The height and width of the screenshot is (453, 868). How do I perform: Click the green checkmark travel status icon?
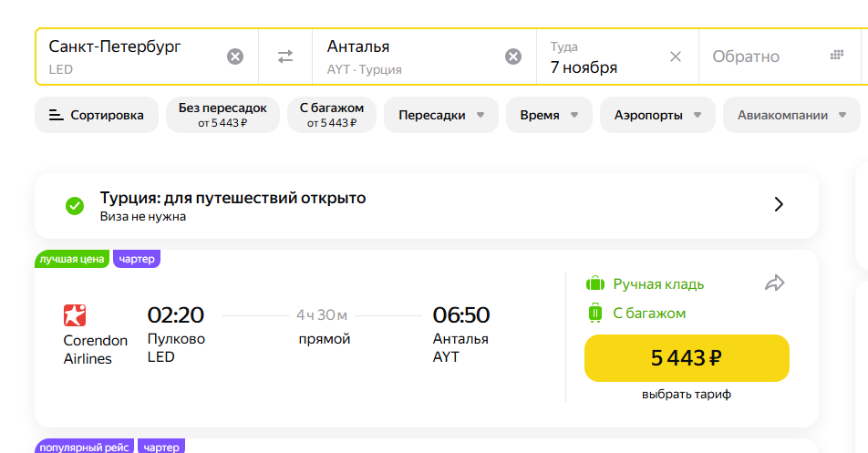pos(75,206)
